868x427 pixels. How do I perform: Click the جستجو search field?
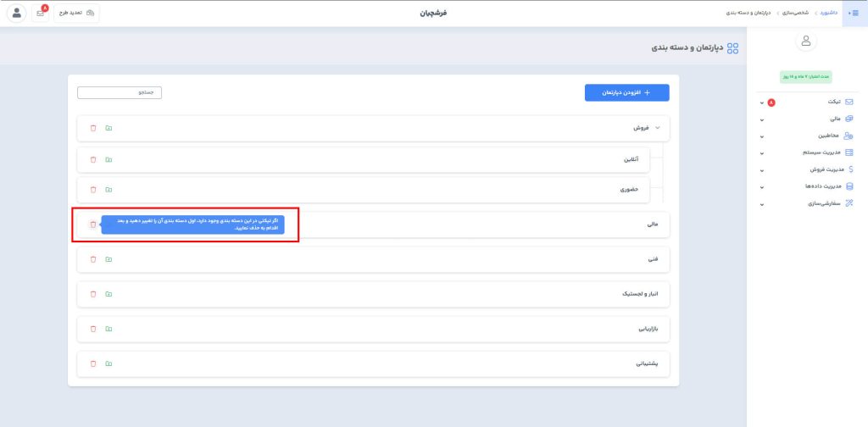click(x=120, y=92)
